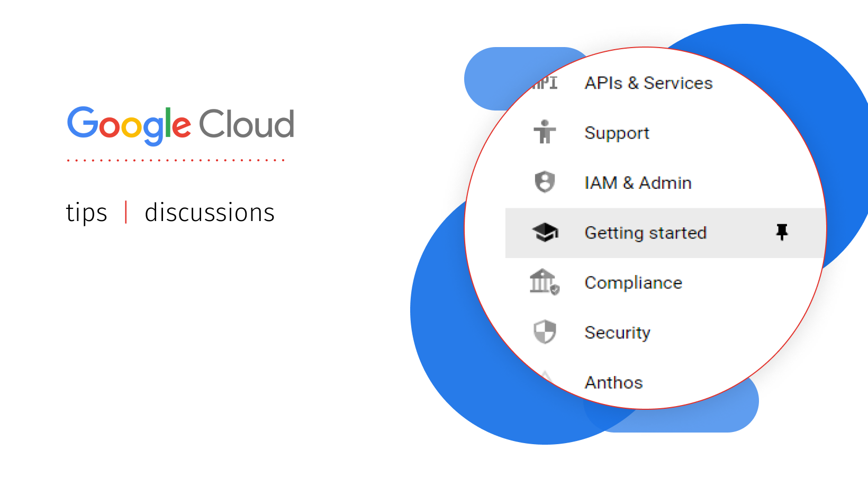Open the Support menu entry
This screenshot has width=868, height=487.
[617, 133]
